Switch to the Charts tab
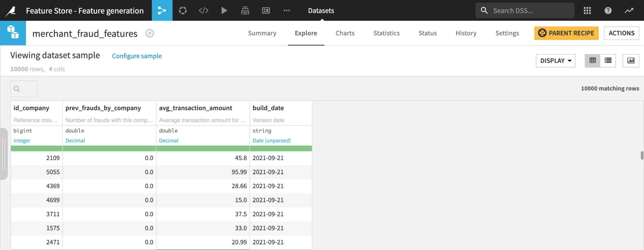The image size is (644, 250). point(345,33)
